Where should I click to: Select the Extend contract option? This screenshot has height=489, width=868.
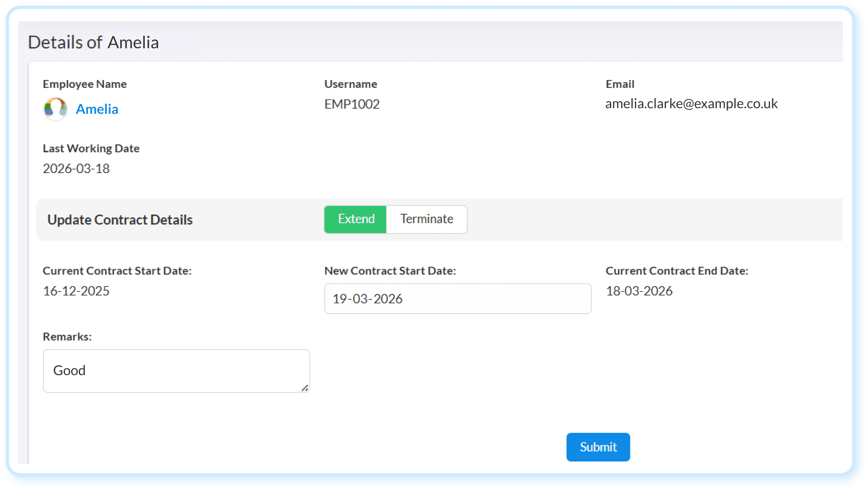[x=356, y=219]
